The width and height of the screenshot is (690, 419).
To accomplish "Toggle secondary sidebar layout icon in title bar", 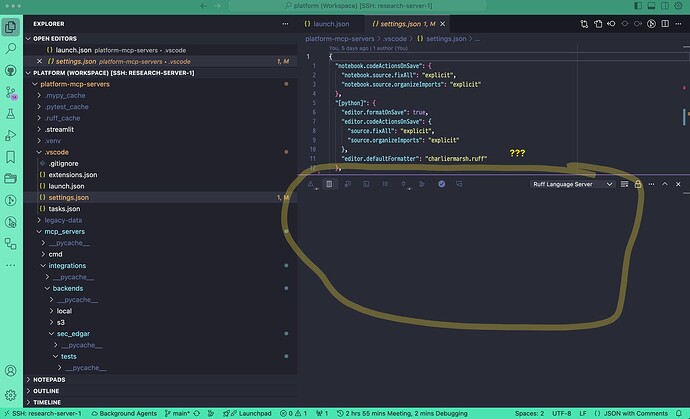I will (x=665, y=6).
